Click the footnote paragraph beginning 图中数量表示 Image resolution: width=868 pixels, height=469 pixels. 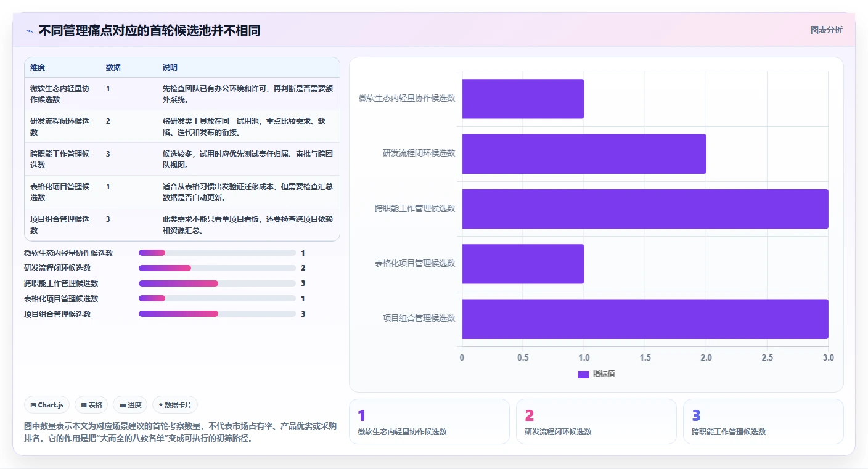[181, 433]
